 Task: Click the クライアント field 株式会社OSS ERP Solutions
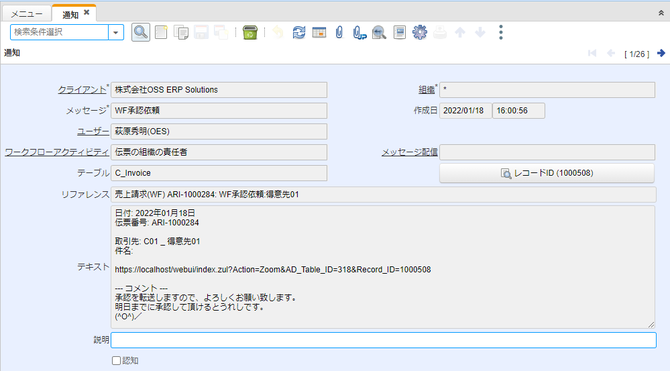(x=219, y=90)
